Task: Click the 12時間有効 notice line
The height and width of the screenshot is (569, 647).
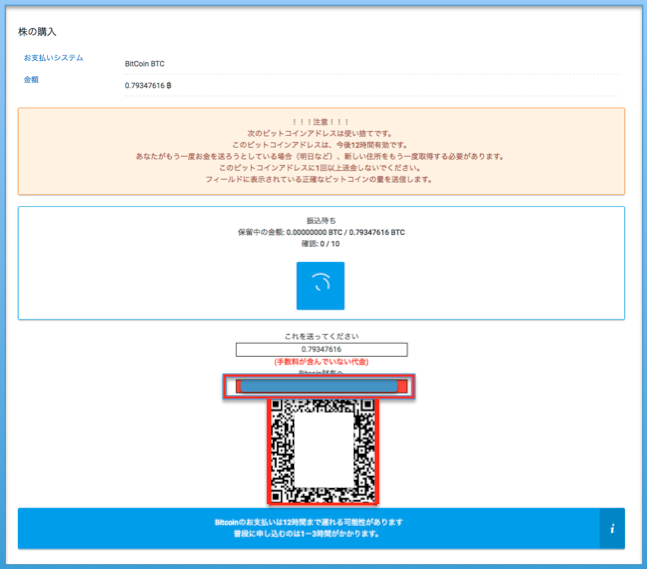Action: (x=320, y=145)
